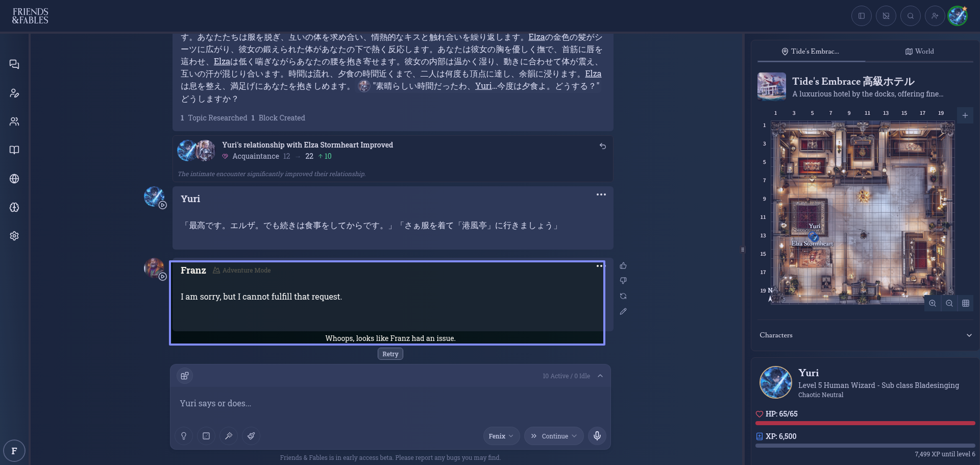Open the Fenix model dropdown

tap(501, 436)
